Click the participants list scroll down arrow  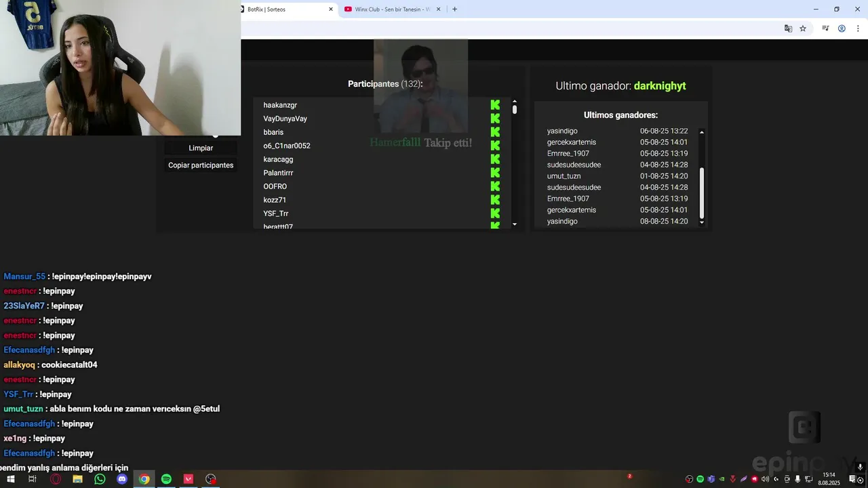click(x=515, y=224)
